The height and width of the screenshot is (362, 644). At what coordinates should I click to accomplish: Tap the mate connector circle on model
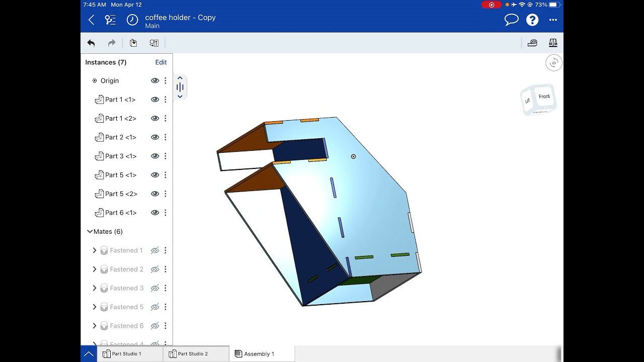(x=353, y=156)
